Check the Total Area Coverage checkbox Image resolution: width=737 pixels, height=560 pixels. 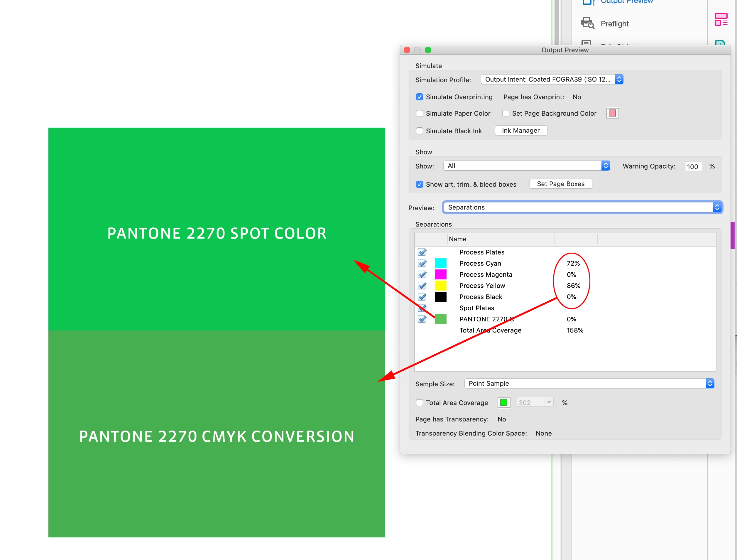(x=420, y=403)
